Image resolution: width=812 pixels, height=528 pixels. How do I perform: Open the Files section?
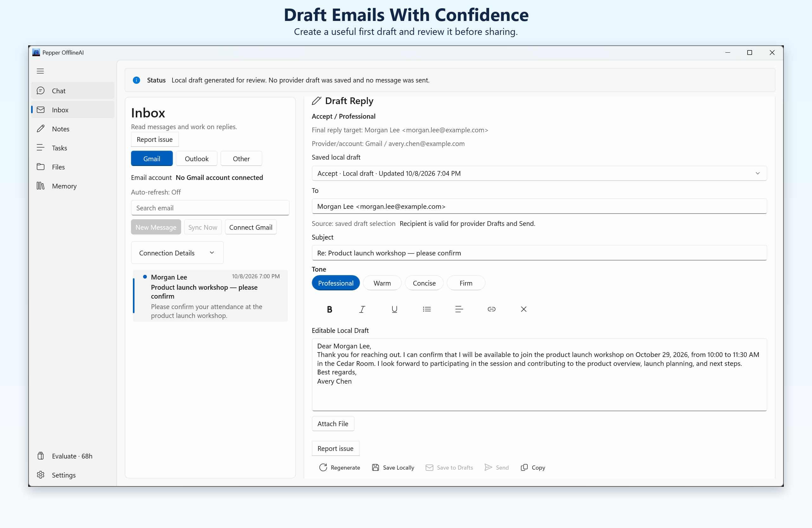point(73,167)
